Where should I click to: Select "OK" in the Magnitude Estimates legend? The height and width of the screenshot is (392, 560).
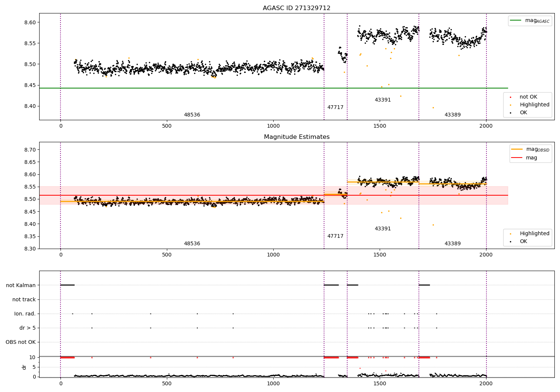point(519,242)
